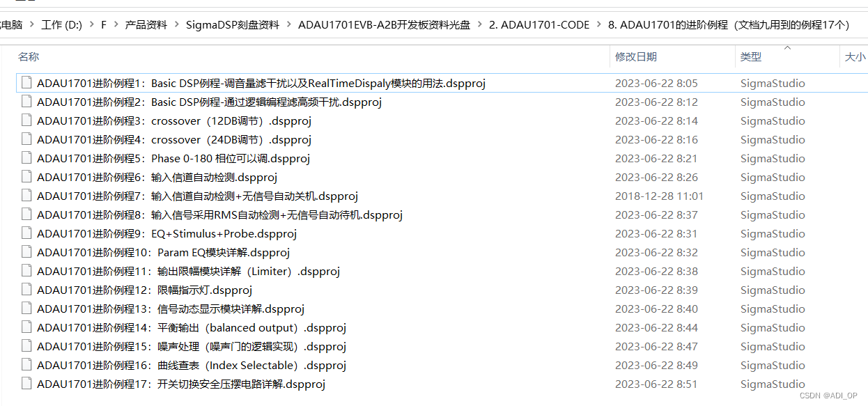Open ADAU1701EVB-A2B开发板资料光盘 breadcrumb segment

click(384, 24)
